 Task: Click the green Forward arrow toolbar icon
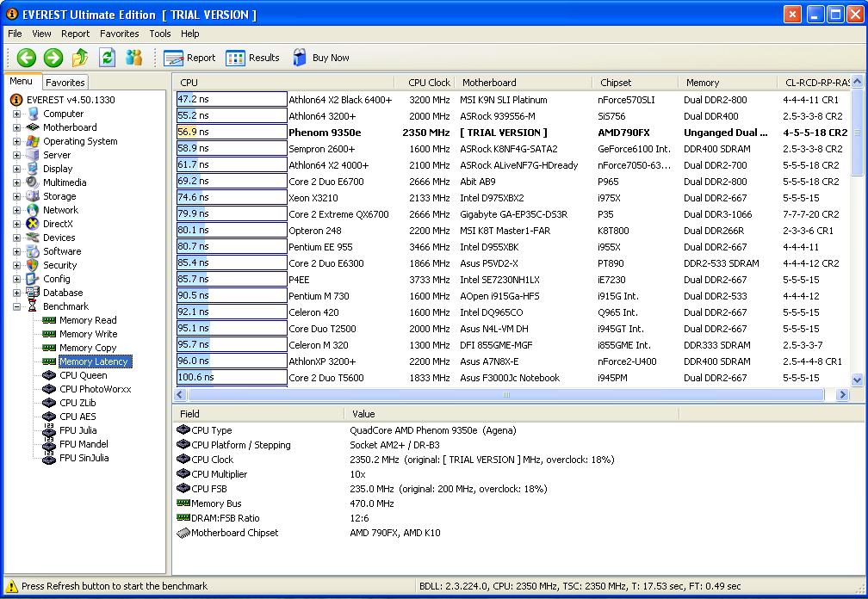53,58
